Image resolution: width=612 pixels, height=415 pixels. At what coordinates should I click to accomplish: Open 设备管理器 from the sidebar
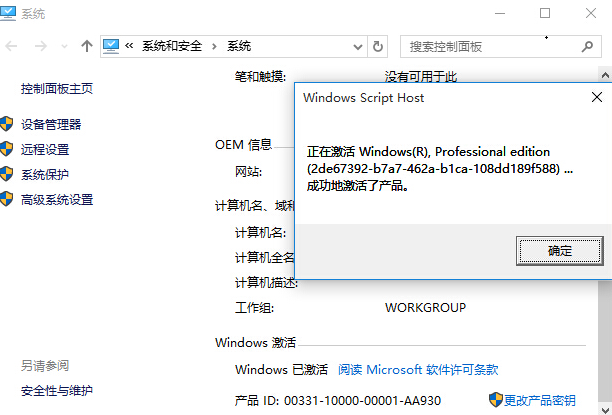[x=51, y=125]
